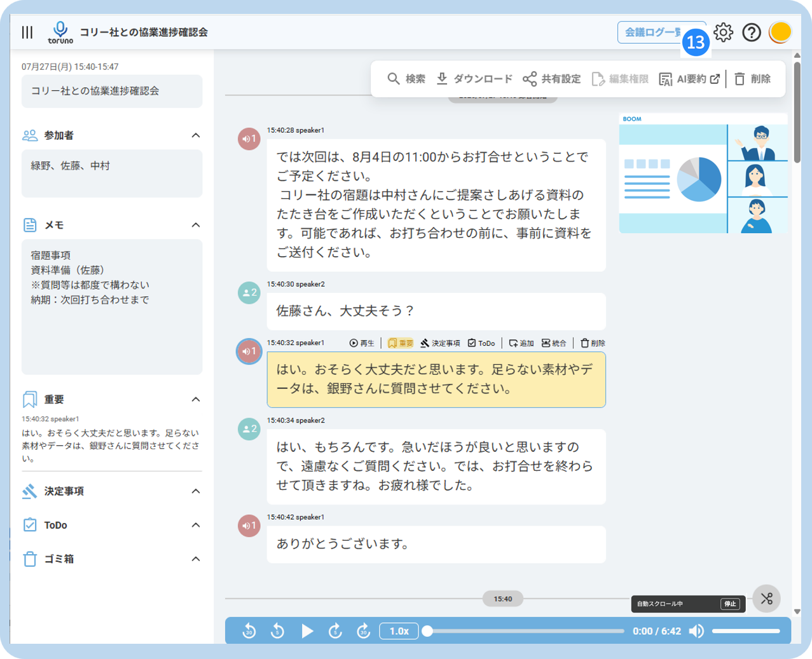Rewind 30 seconds
Viewport: 812px width, 659px height.
249,631
